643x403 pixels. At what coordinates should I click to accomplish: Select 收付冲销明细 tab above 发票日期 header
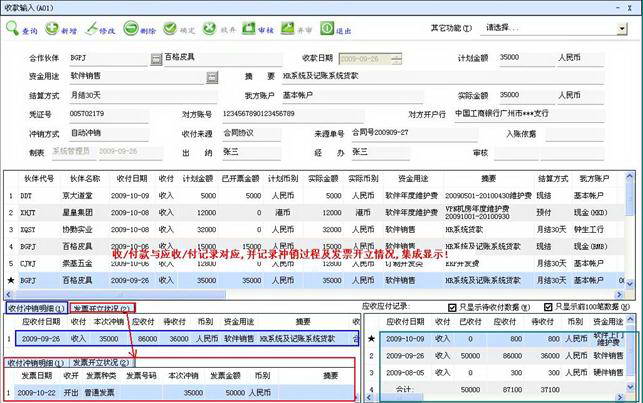(x=36, y=363)
